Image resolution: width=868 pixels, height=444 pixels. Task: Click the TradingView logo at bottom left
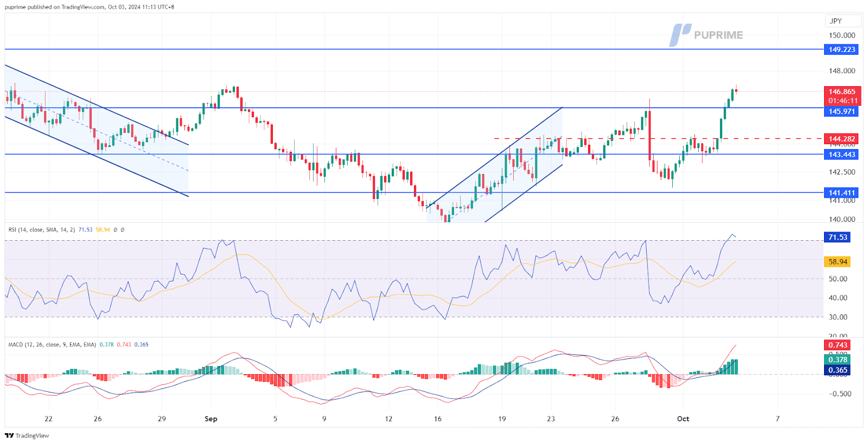(27, 435)
